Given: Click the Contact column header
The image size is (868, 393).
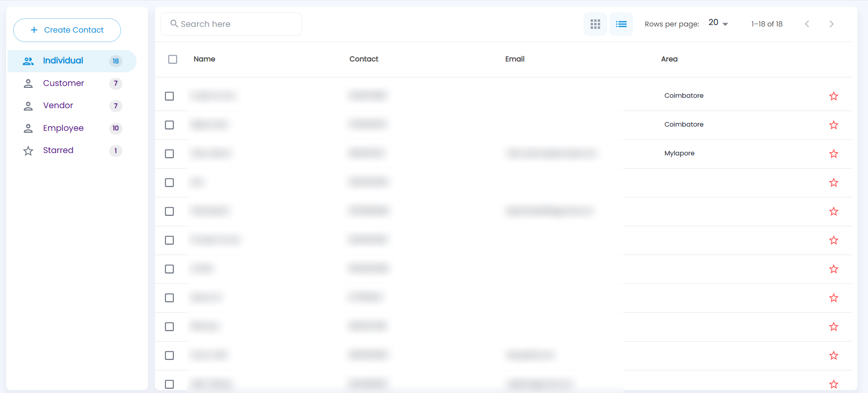Looking at the screenshot, I should [x=364, y=59].
